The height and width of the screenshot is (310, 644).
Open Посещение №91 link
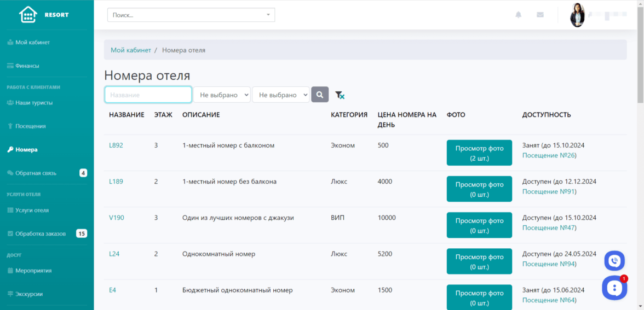(549, 191)
